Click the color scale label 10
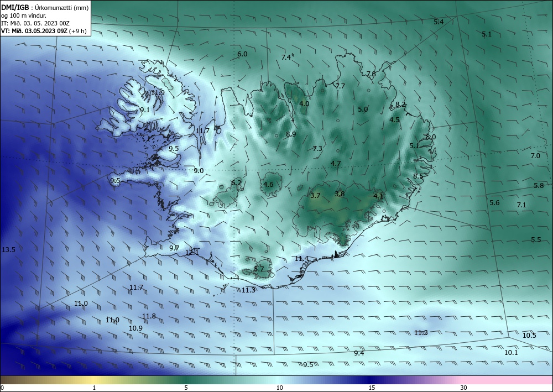The image size is (553, 392). [279, 388]
